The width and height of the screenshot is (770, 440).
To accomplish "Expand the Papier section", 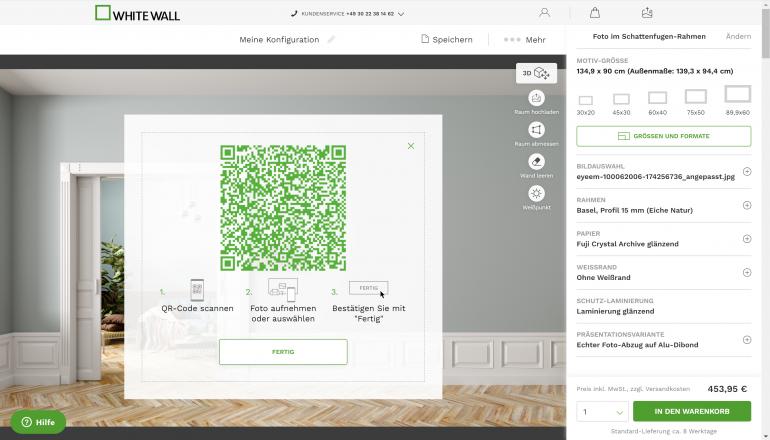I will tap(747, 239).
